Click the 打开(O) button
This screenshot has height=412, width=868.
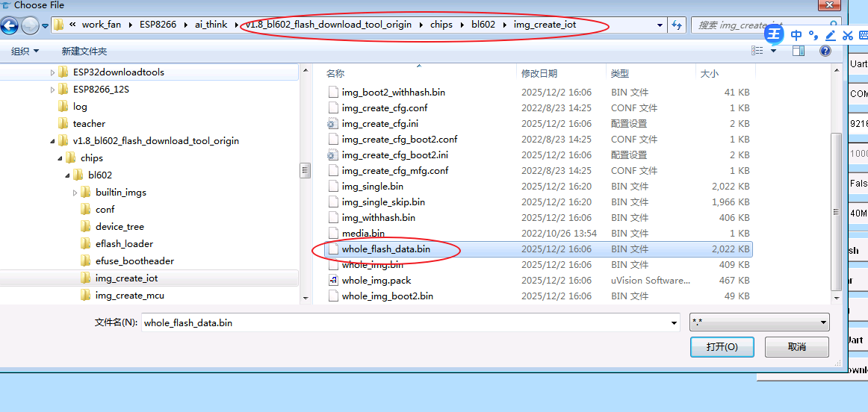point(722,347)
